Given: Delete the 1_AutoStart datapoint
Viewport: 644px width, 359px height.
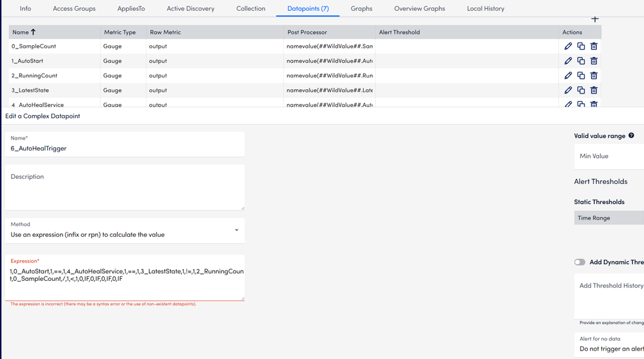Looking at the screenshot, I should click(x=594, y=61).
